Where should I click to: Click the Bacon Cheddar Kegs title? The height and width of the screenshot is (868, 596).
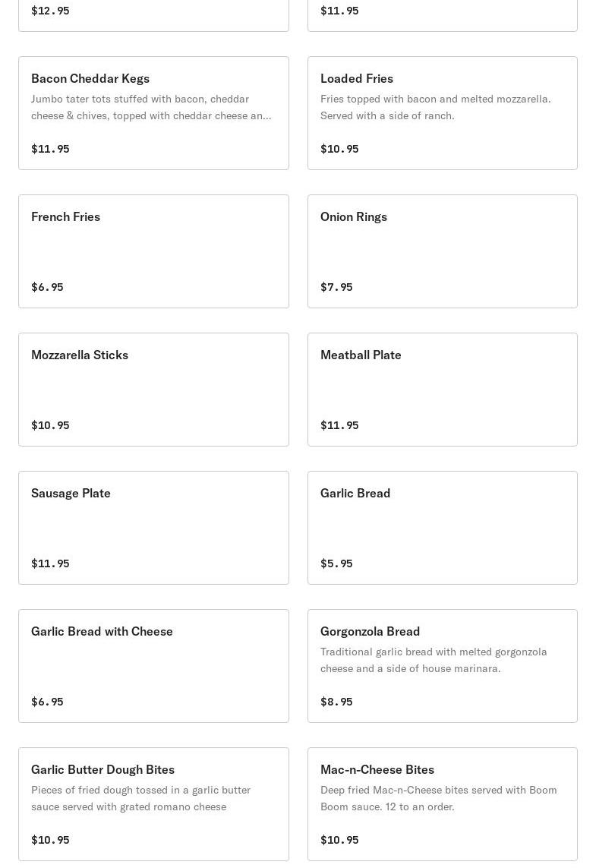(x=90, y=79)
